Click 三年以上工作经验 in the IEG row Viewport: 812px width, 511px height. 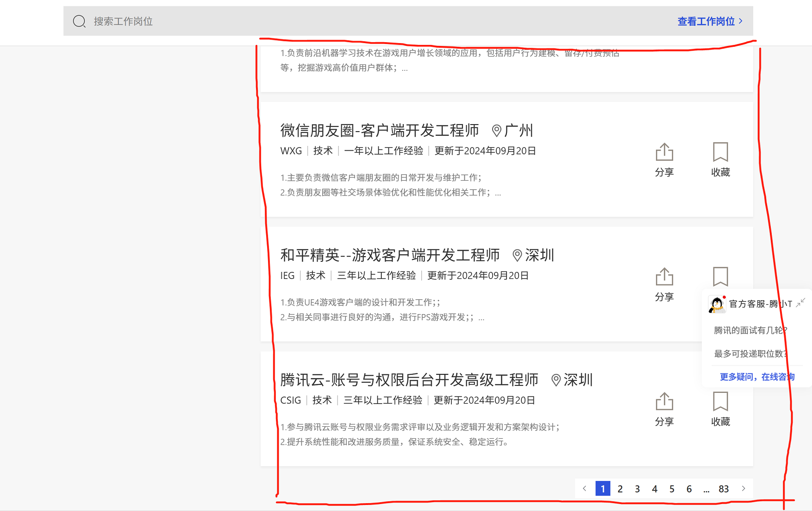click(x=376, y=276)
